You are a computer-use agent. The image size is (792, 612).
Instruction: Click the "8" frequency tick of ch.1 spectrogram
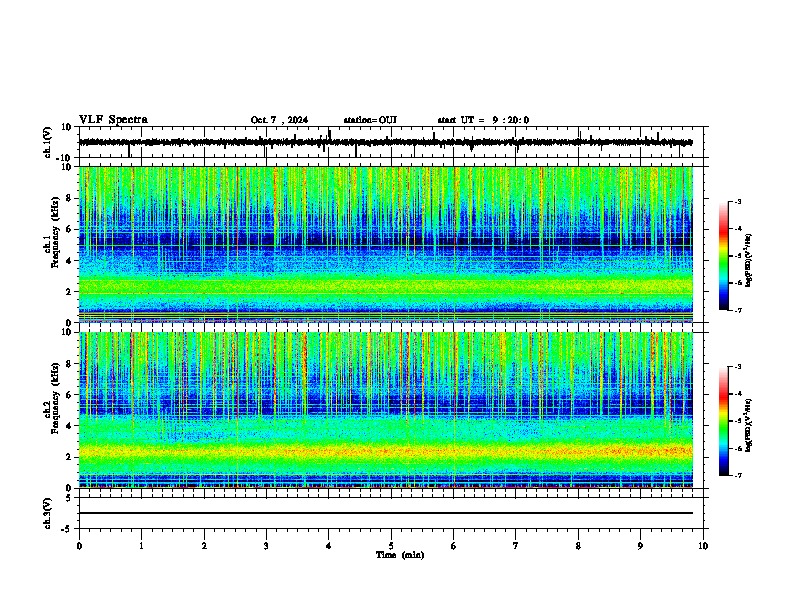pos(70,198)
